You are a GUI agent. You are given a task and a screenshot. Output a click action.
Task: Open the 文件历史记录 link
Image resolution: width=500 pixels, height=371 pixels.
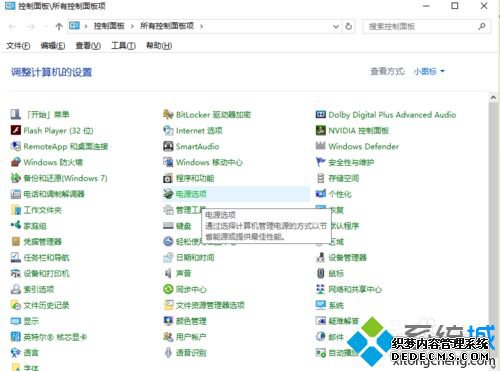46,305
